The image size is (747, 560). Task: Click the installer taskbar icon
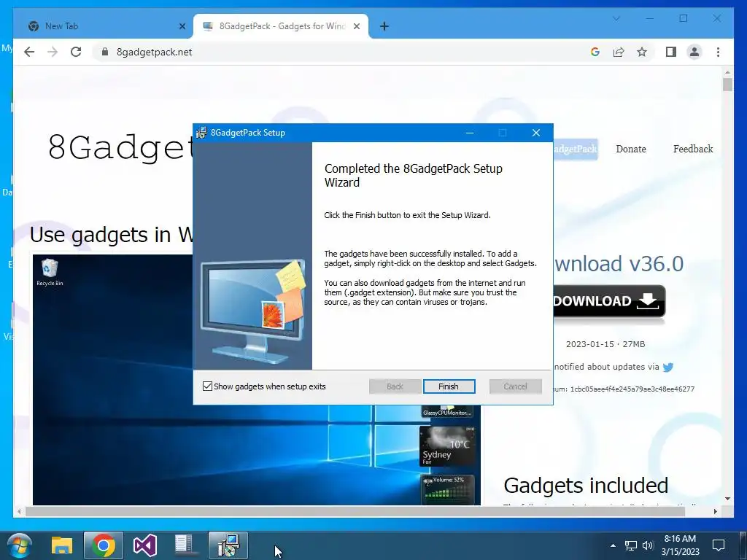point(228,545)
